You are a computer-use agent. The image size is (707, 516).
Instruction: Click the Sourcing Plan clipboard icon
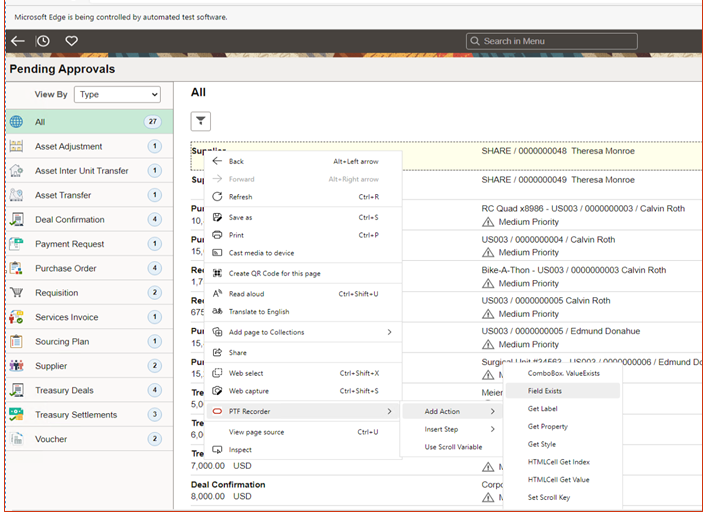[16, 341]
